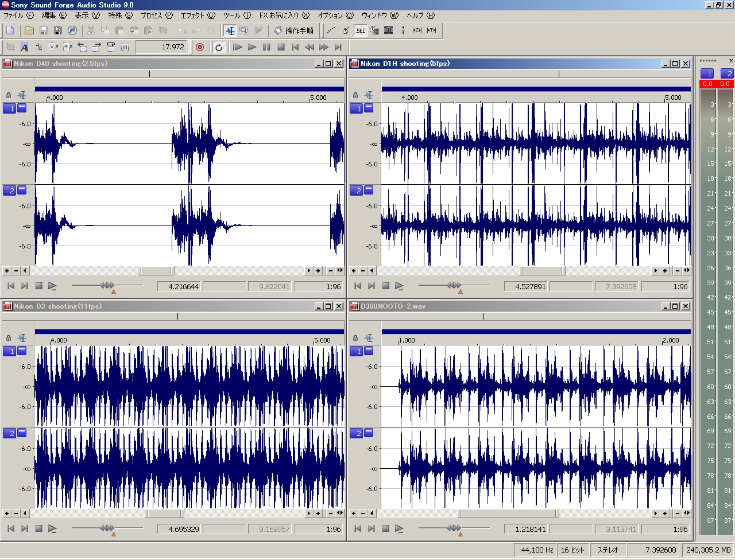
Task: Click the shift selection right icon
Action: (x=96, y=47)
